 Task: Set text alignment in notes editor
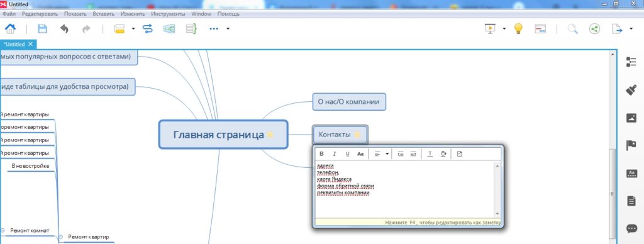[x=377, y=153]
